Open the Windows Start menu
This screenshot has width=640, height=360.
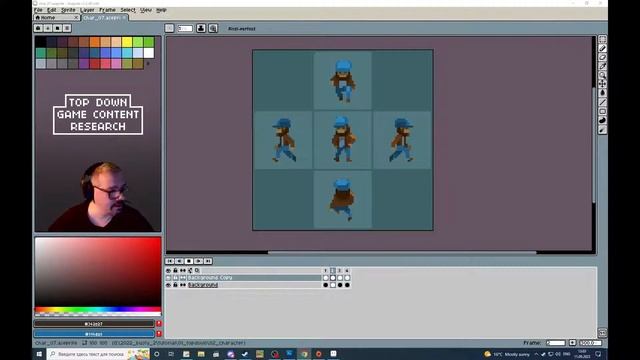(x=39, y=354)
